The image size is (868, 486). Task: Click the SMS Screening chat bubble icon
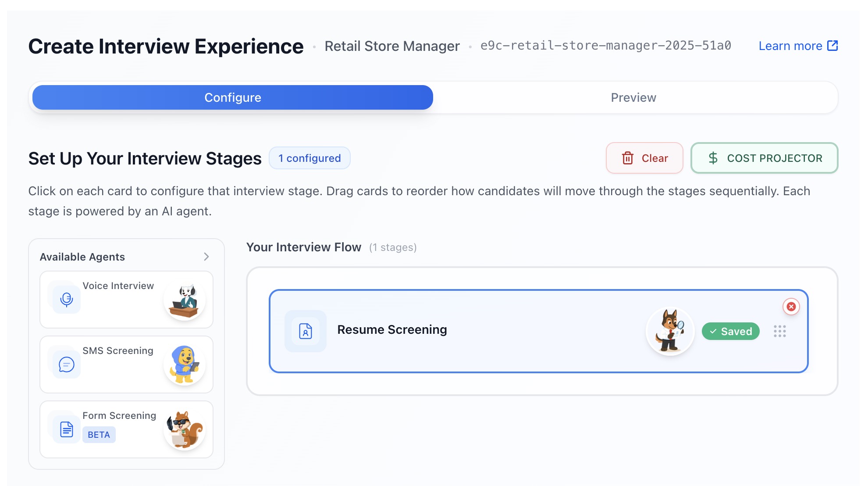tap(67, 364)
